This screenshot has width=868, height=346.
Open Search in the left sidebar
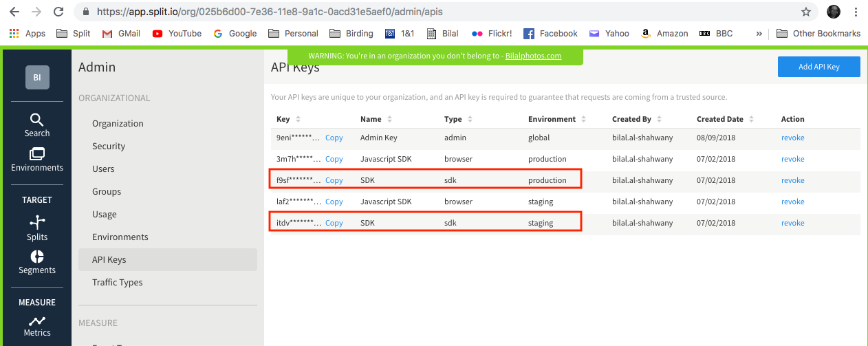37,125
